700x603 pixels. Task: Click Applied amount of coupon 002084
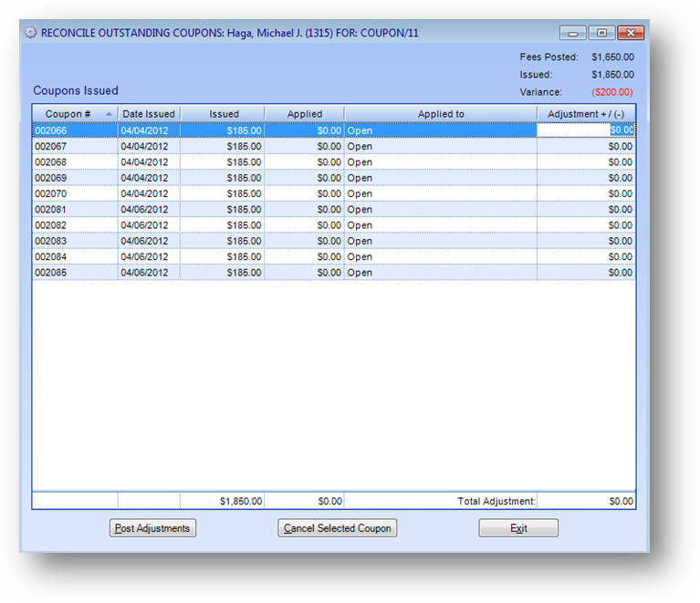pyautogui.click(x=305, y=256)
